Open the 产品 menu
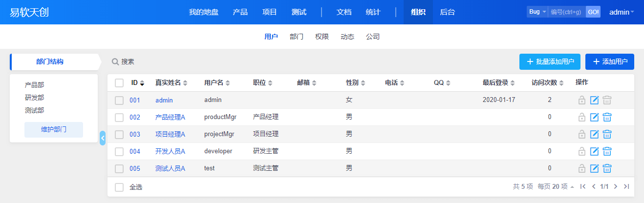The height and width of the screenshot is (203, 644). [240, 12]
